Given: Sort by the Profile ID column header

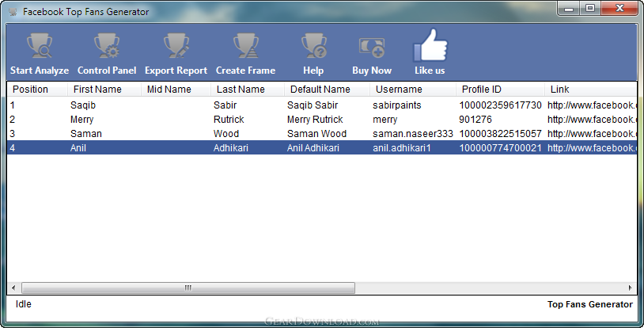Looking at the screenshot, I should pos(500,90).
